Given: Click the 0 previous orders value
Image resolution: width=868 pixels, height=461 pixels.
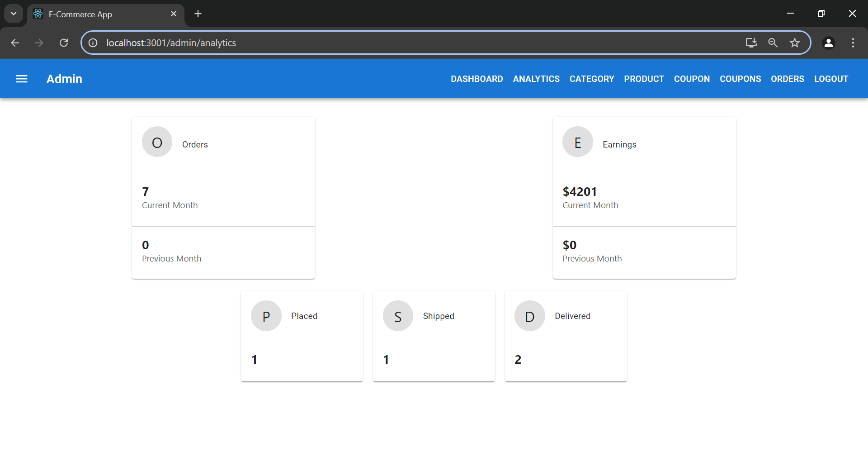Looking at the screenshot, I should click(x=146, y=245).
